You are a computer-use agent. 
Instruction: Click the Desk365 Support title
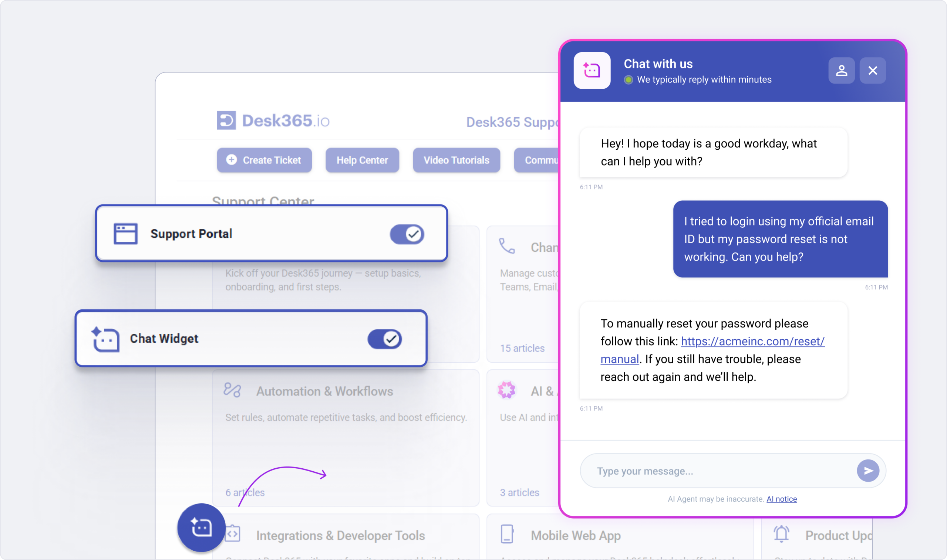(512, 122)
